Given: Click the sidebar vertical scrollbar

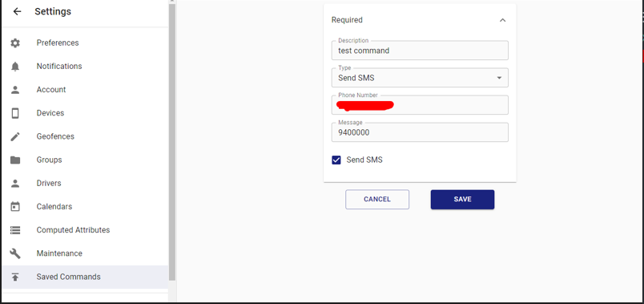Looking at the screenshot, I should (172, 142).
